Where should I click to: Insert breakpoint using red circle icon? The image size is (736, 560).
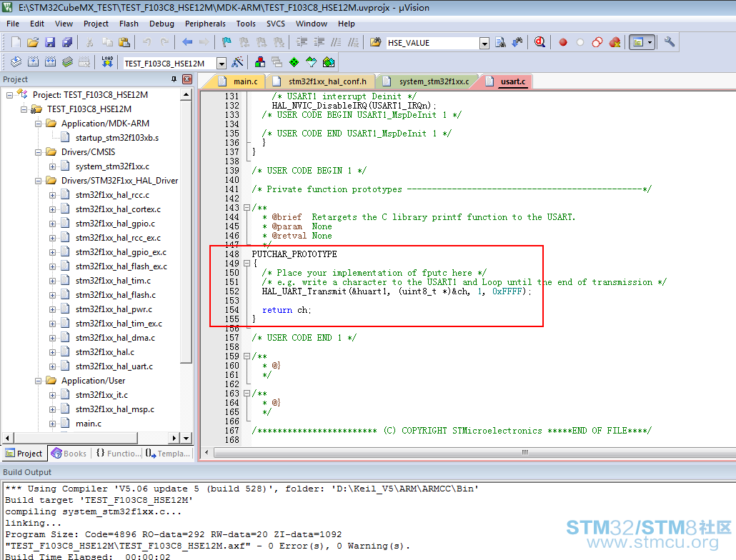(563, 42)
